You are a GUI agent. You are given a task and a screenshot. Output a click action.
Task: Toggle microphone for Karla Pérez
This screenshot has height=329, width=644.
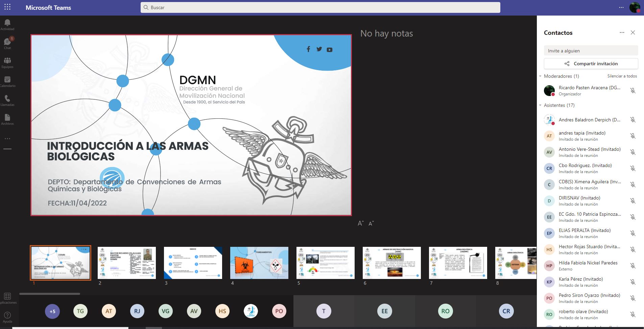point(633,282)
